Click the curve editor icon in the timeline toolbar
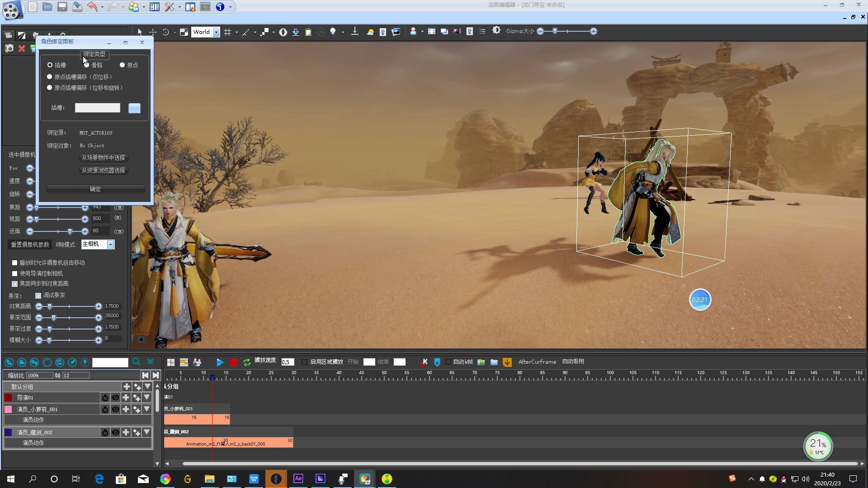 point(171,362)
